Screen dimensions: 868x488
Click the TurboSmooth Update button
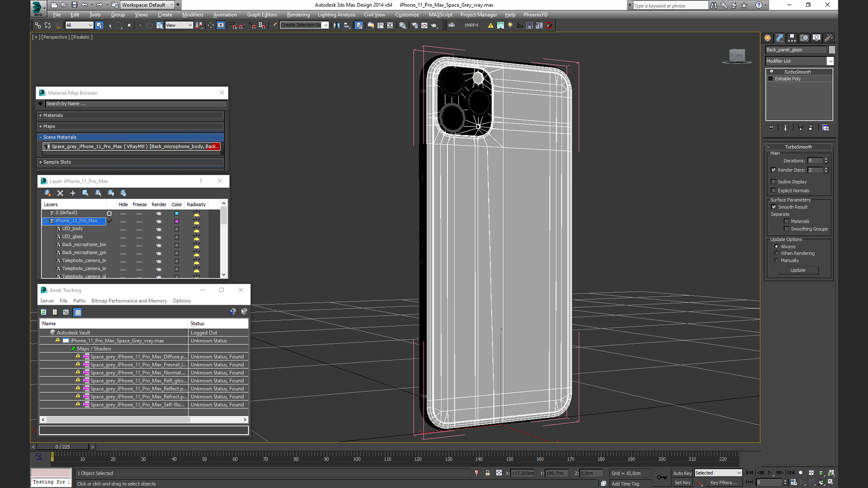pos(798,270)
